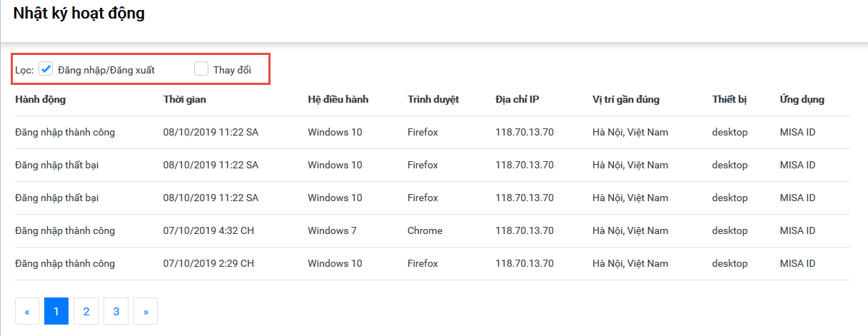This screenshot has width=868, height=336.
Task: Go to the next page using » arrow
Action: pos(146,311)
